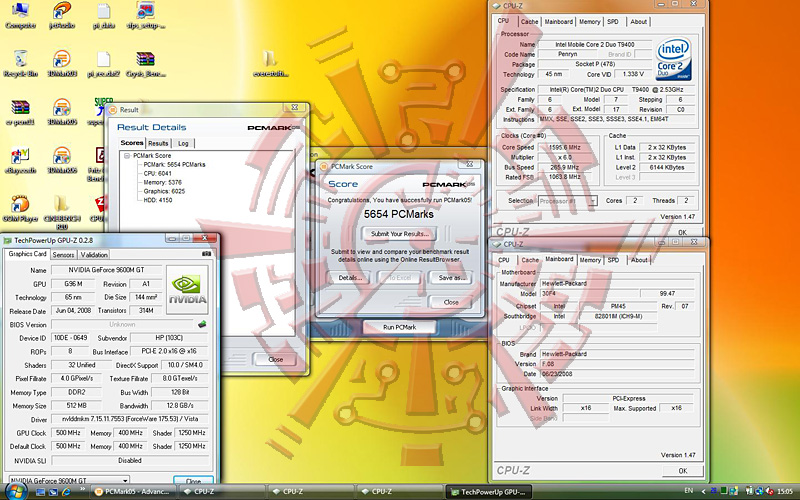800x500 pixels.
Task: Click CPU-Z Name field Intel Mobile Core 2 Duo T9400
Action: point(594,44)
